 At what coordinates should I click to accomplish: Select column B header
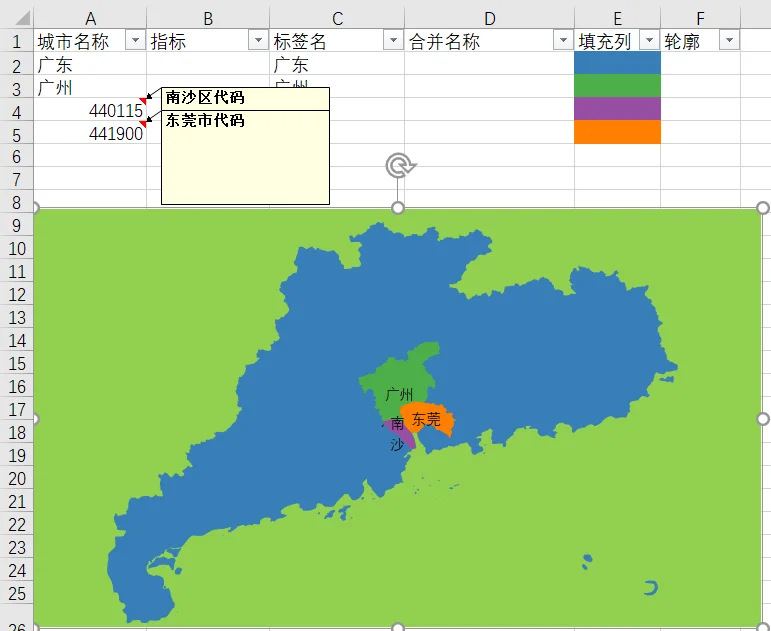click(x=208, y=19)
